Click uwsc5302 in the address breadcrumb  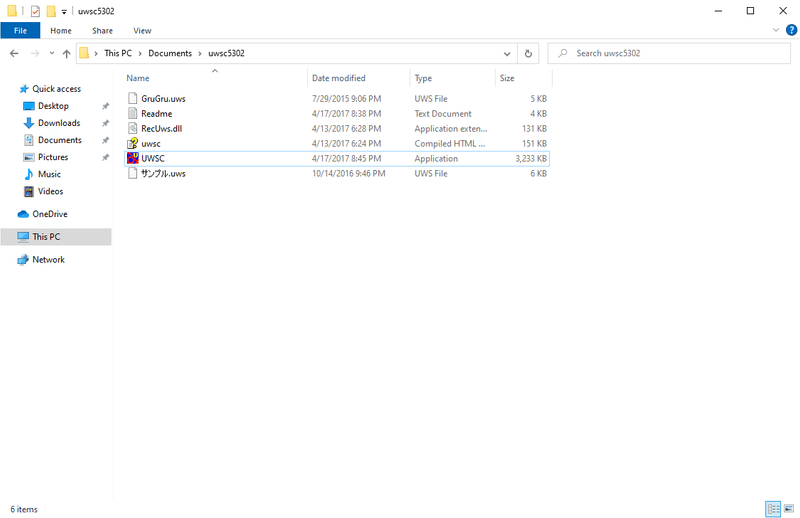pyautogui.click(x=226, y=53)
